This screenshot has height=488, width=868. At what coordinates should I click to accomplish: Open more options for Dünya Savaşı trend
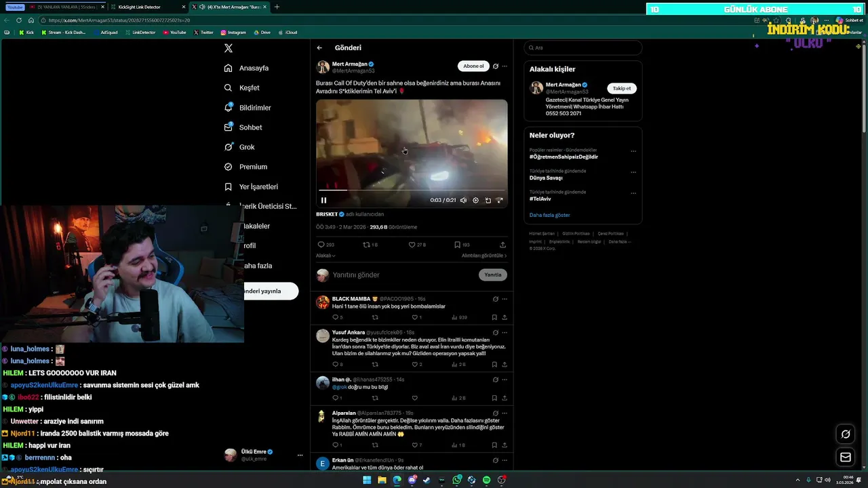[x=633, y=172]
